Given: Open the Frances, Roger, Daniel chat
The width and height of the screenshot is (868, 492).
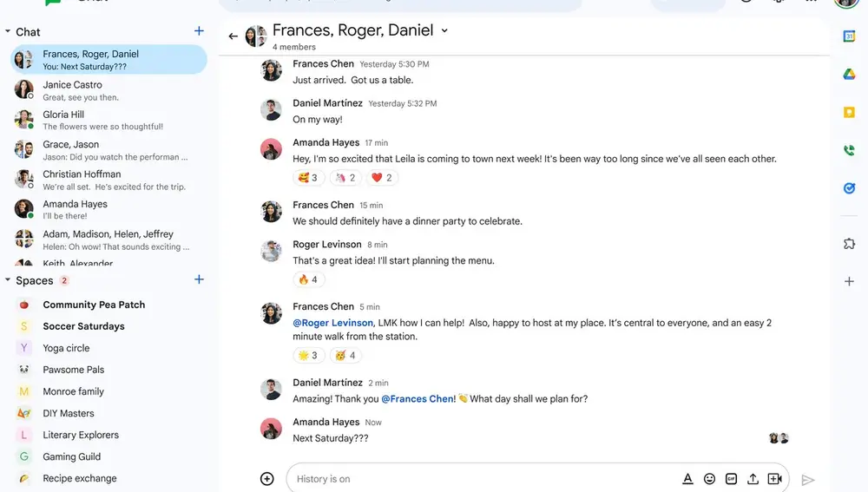Looking at the screenshot, I should (108, 60).
